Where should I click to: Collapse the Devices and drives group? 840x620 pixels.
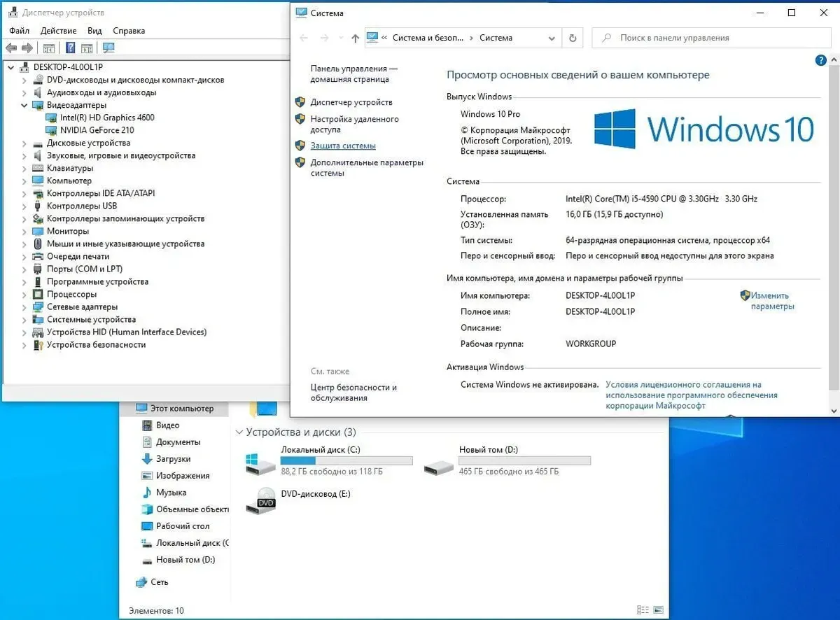pyautogui.click(x=239, y=432)
